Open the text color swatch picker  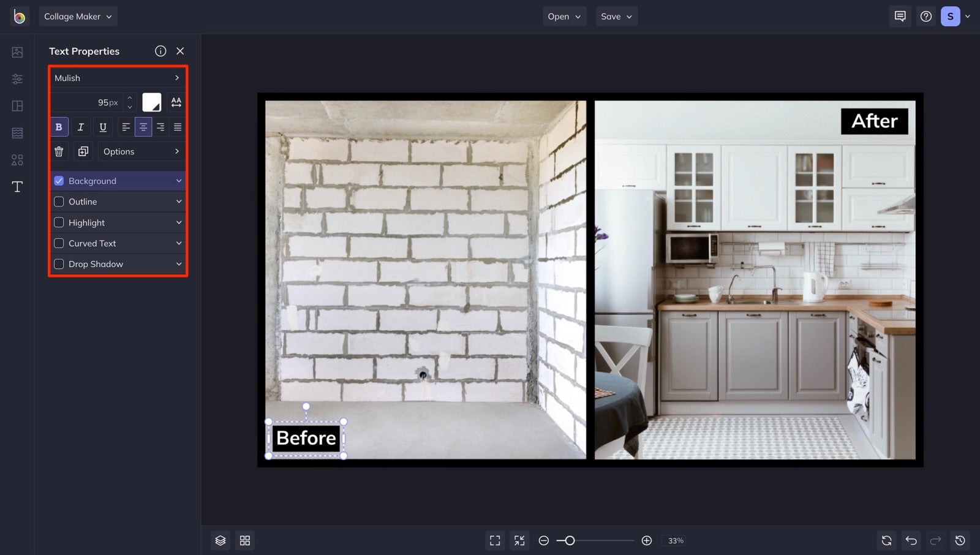(152, 102)
